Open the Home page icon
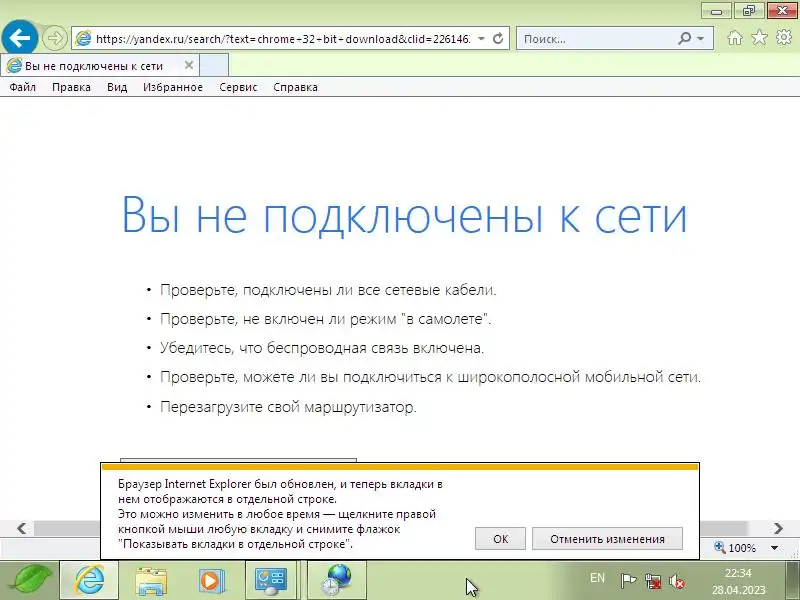 point(735,38)
